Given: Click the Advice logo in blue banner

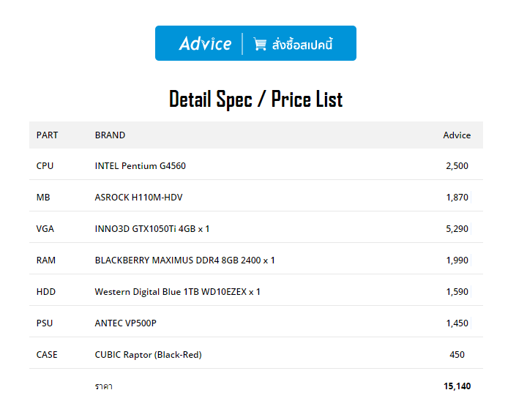Looking at the screenshot, I should click(x=205, y=43).
